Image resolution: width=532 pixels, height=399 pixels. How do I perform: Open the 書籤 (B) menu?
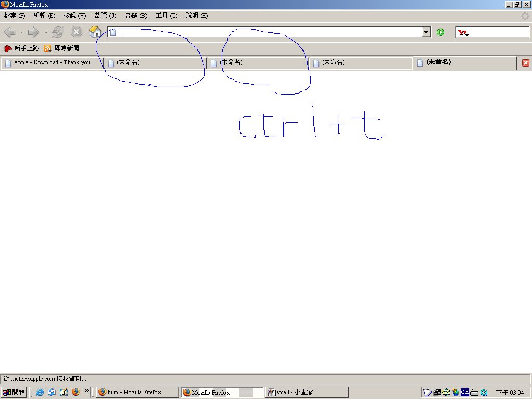[x=136, y=16]
